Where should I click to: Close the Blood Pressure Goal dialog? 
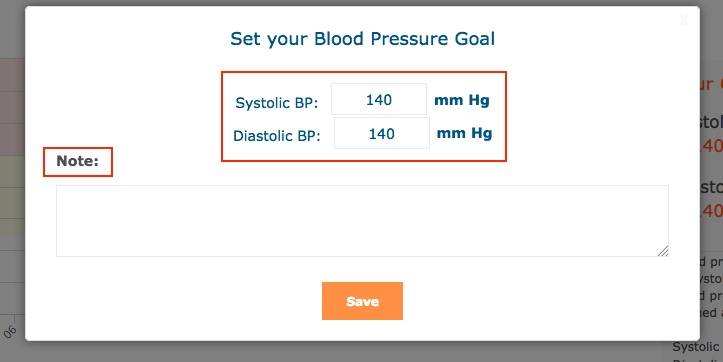684,19
